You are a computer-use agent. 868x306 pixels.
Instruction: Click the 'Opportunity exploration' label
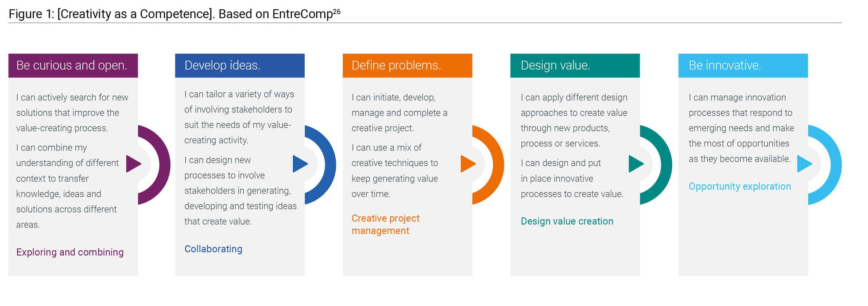pyautogui.click(x=740, y=186)
